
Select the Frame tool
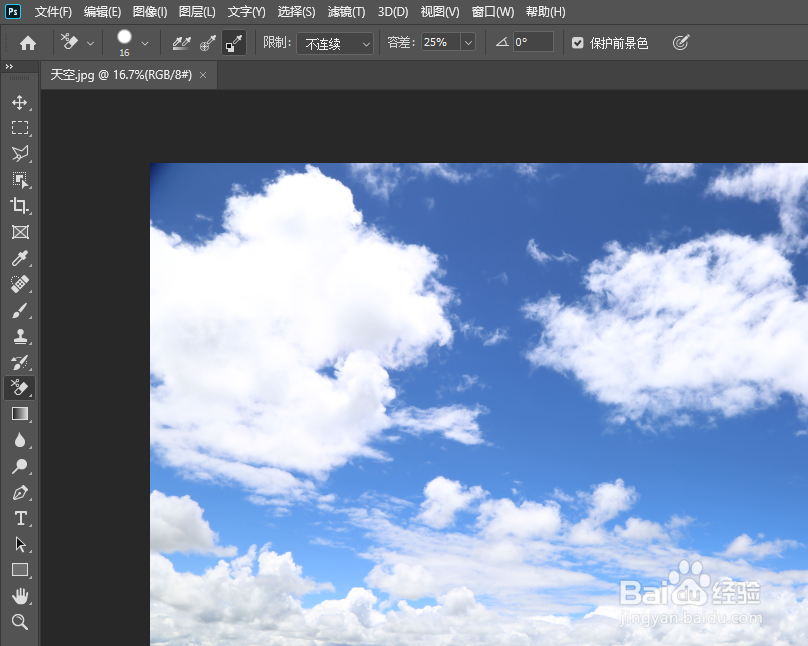pyautogui.click(x=20, y=232)
